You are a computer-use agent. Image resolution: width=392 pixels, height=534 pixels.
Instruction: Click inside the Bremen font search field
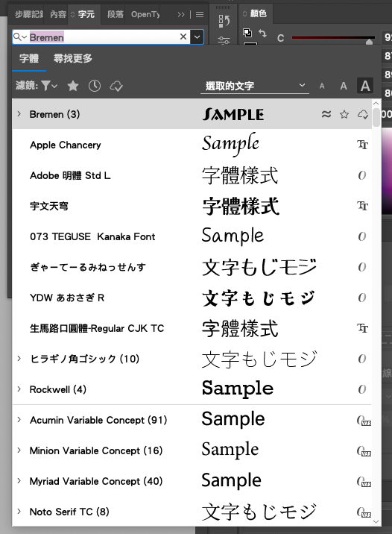click(x=102, y=37)
